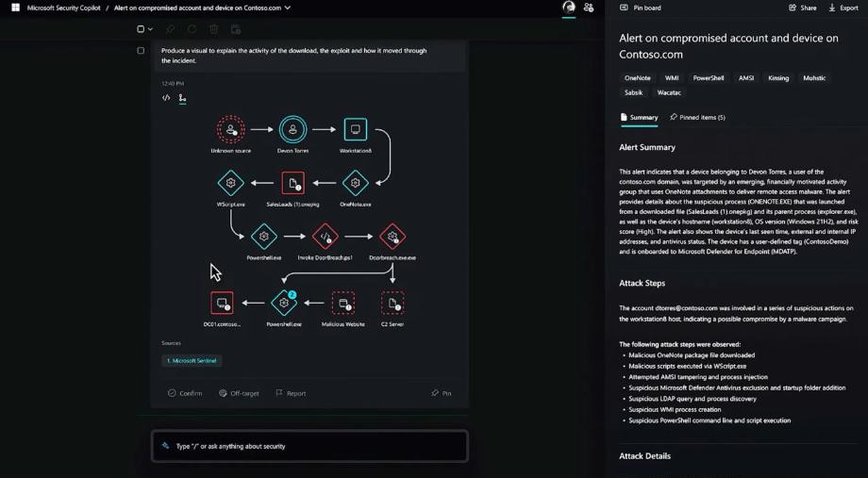This screenshot has width=868, height=478.
Task: Open the Pin board panel label
Action: pos(640,8)
